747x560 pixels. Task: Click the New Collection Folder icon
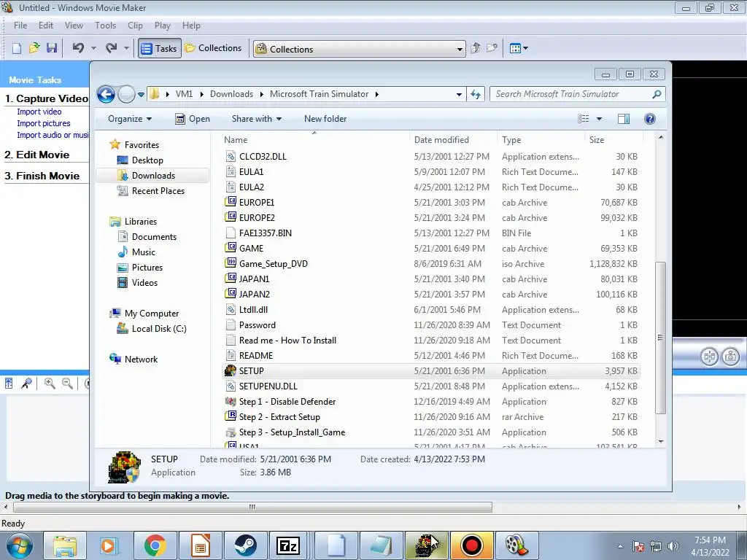coord(492,48)
